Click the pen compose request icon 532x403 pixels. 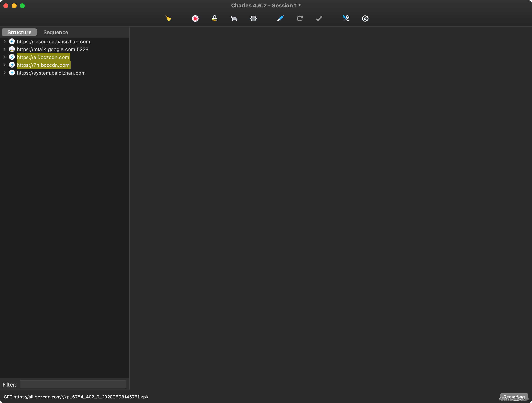[x=280, y=19]
